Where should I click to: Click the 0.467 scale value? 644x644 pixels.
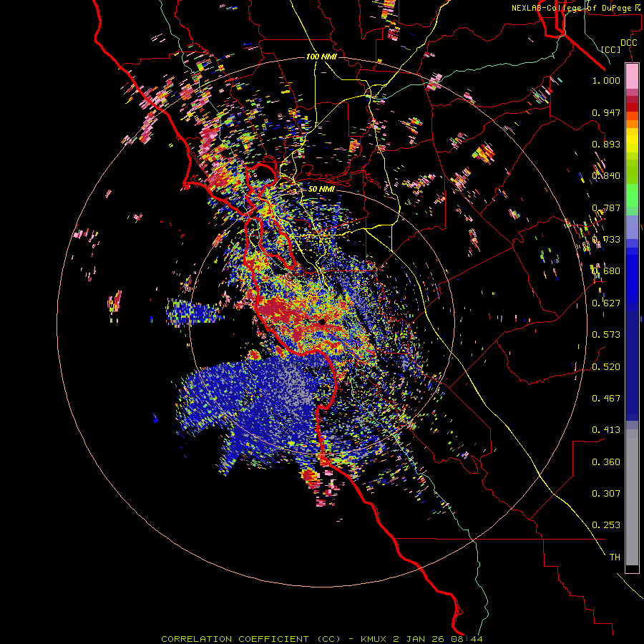click(606, 399)
